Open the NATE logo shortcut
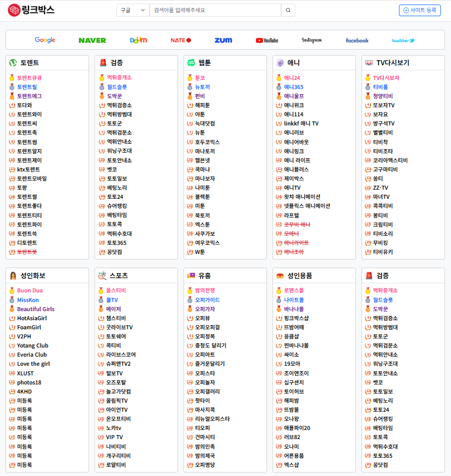The height and width of the screenshot is (476, 451). (181, 40)
